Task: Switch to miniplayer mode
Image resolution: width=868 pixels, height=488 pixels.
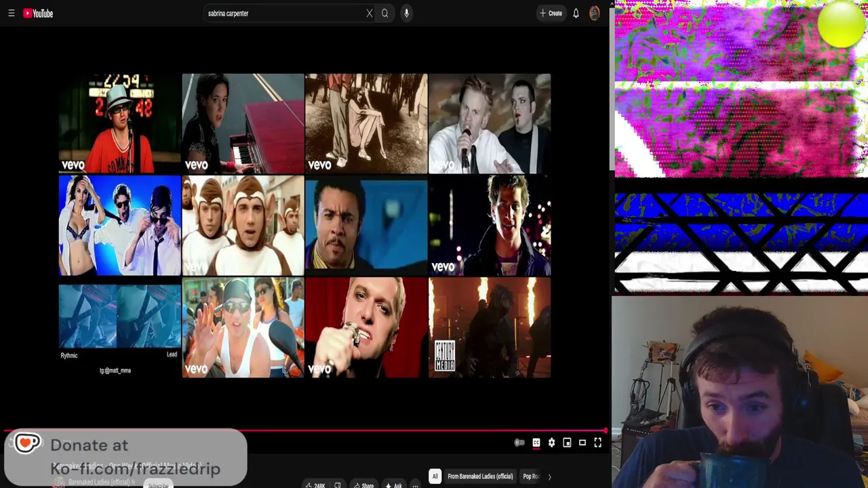Action: pos(567,443)
